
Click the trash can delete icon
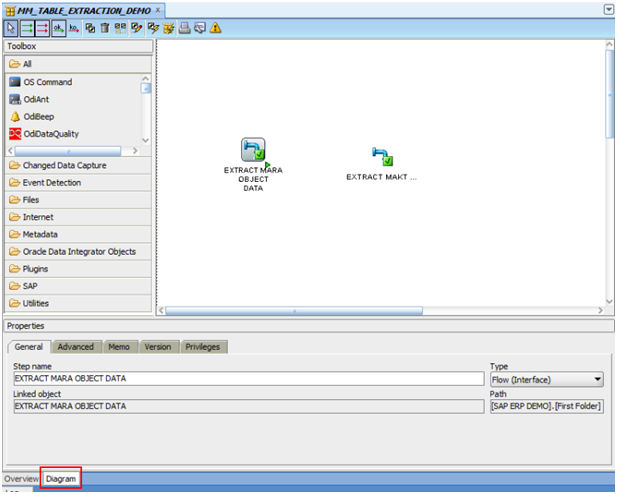point(105,28)
